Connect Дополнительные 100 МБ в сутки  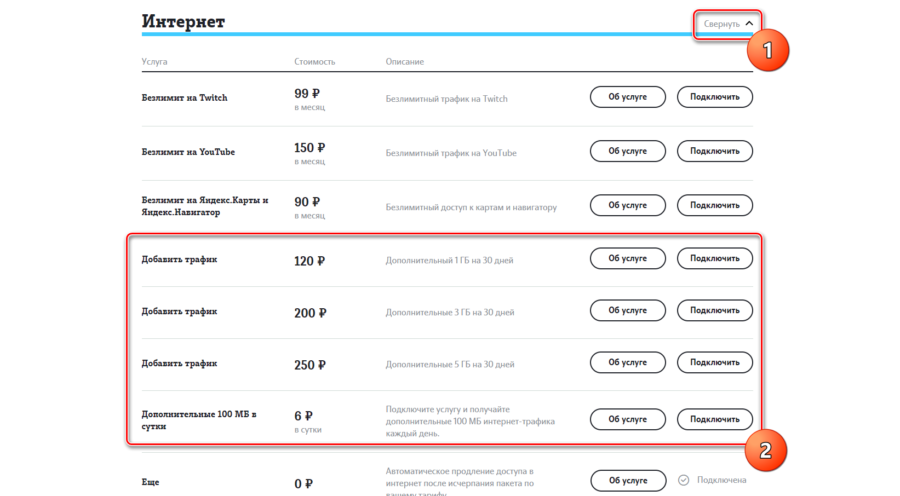pos(715,419)
